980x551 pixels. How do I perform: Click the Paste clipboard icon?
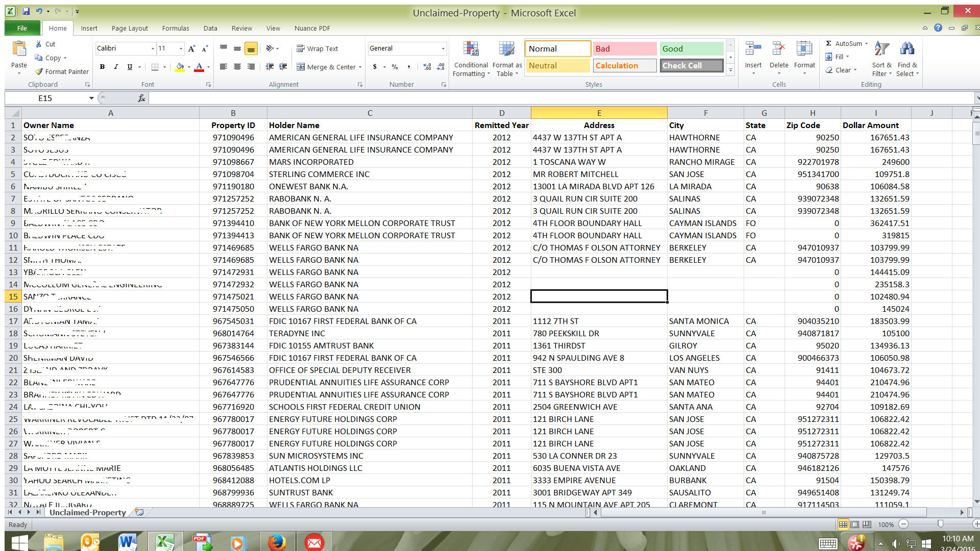tap(19, 49)
